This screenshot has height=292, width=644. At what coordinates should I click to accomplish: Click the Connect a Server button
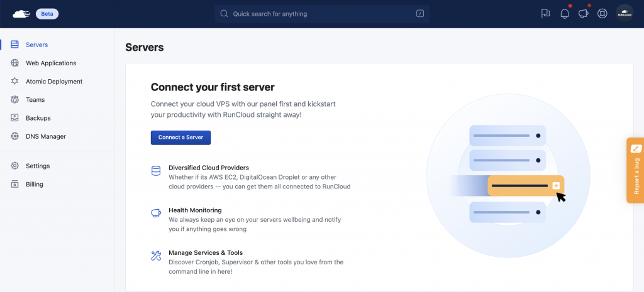click(x=180, y=138)
